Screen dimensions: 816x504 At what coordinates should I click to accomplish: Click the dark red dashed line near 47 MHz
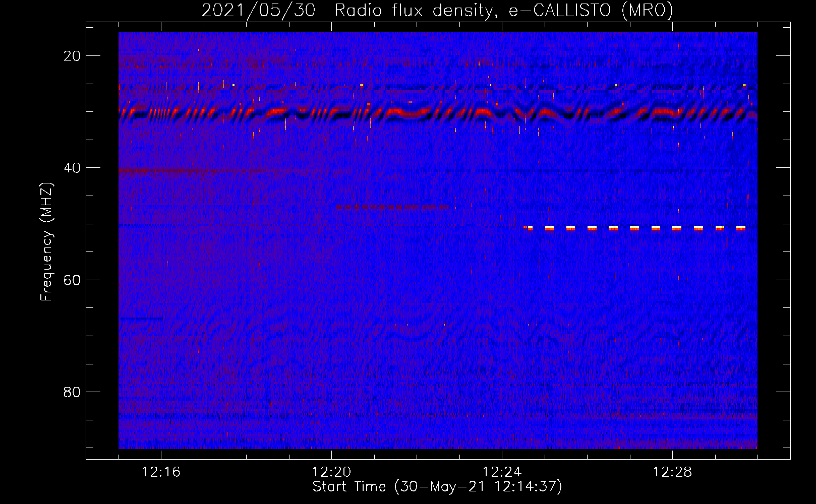coord(392,207)
